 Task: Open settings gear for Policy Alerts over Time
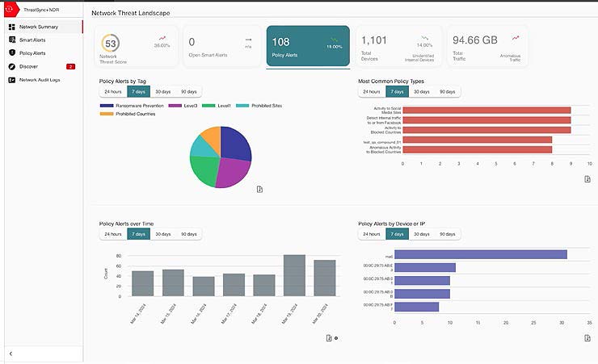pos(336,338)
